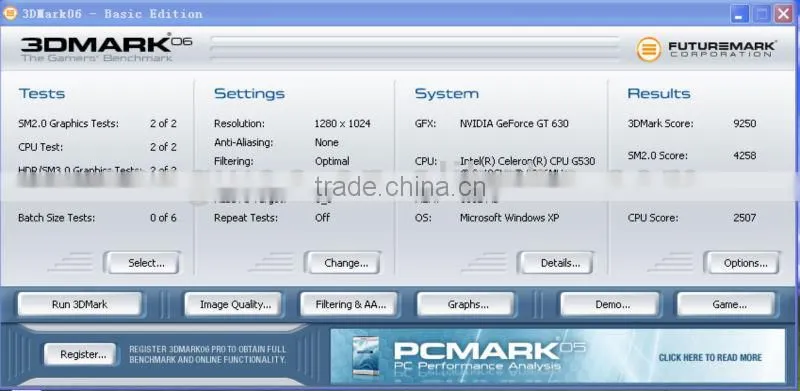Click the Filtering value Optimal
The image size is (800, 391).
tap(332, 161)
